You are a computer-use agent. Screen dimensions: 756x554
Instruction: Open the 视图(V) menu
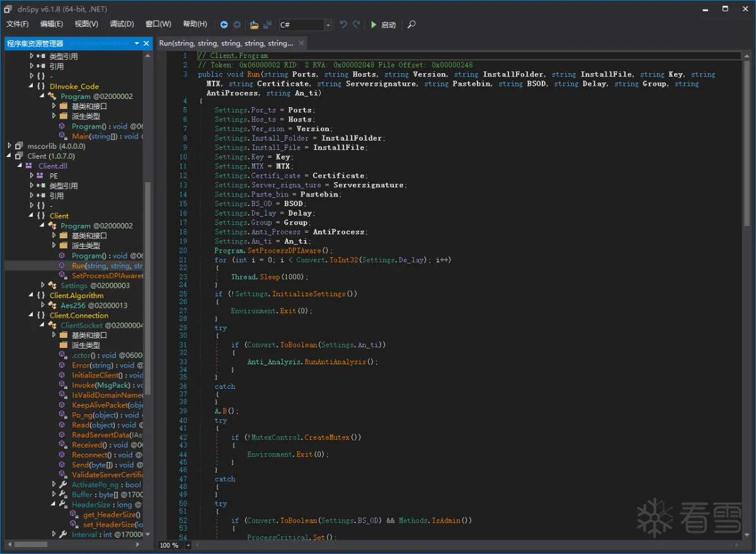[x=86, y=24]
